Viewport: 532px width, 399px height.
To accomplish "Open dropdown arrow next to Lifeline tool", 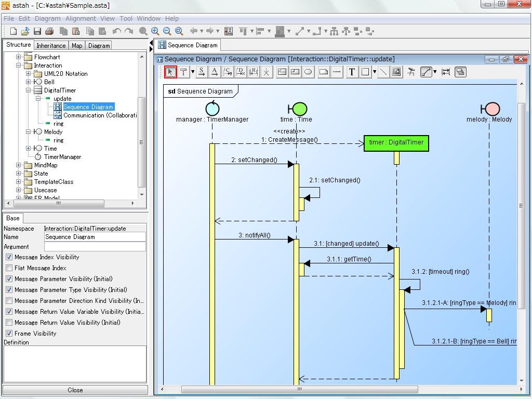I will point(193,72).
